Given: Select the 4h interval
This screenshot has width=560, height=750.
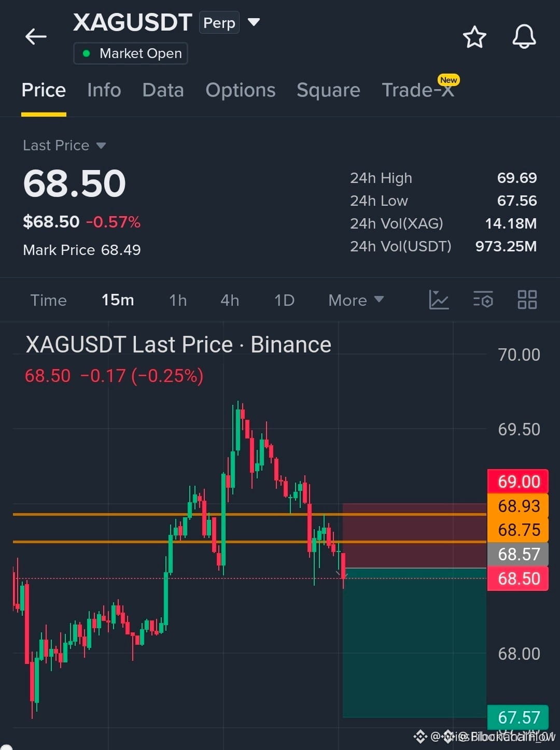Looking at the screenshot, I should pos(230,300).
